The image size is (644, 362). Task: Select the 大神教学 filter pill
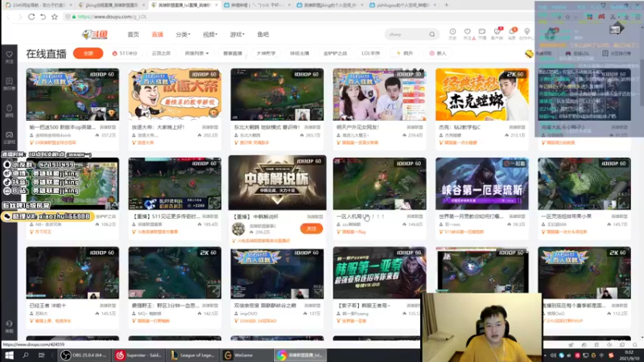266,53
